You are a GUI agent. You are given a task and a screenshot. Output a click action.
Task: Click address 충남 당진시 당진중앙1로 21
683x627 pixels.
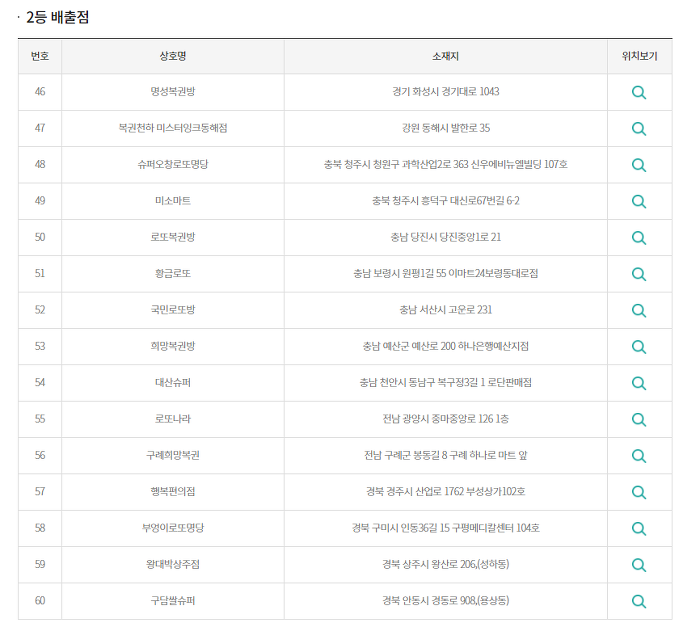point(446,237)
